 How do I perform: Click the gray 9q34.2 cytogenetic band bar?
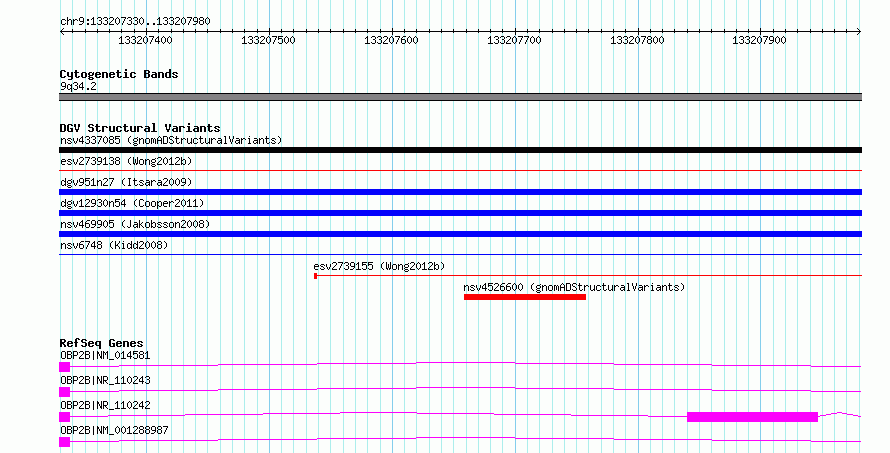[460, 97]
